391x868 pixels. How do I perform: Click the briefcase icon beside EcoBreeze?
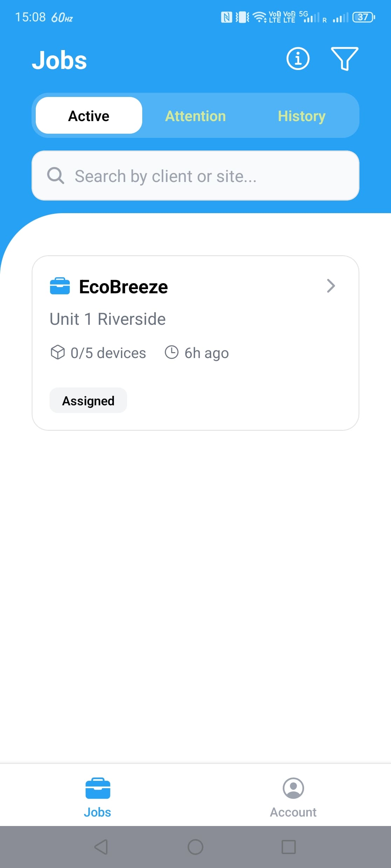click(x=59, y=286)
